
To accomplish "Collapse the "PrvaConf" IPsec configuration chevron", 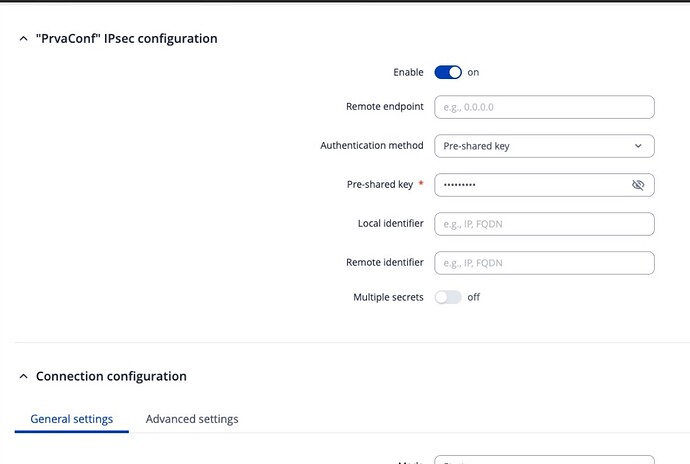I will (x=23, y=39).
